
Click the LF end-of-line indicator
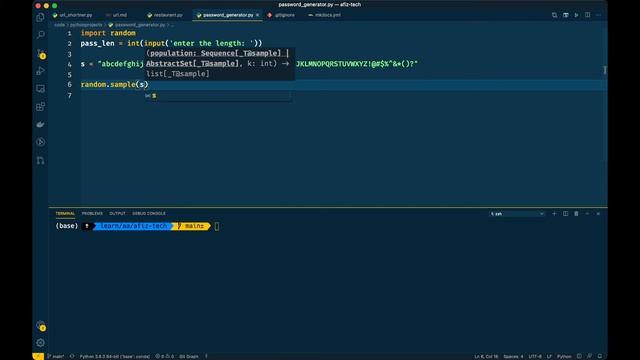tap(549, 356)
